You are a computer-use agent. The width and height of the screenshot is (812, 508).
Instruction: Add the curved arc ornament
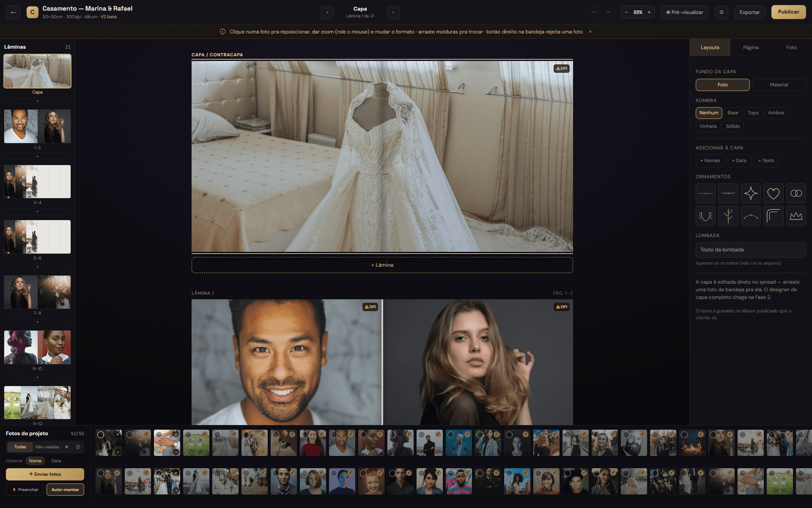click(x=751, y=216)
